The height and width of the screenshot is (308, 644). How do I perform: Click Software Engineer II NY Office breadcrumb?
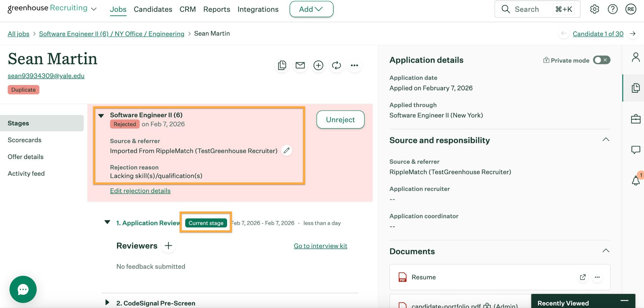point(112,34)
